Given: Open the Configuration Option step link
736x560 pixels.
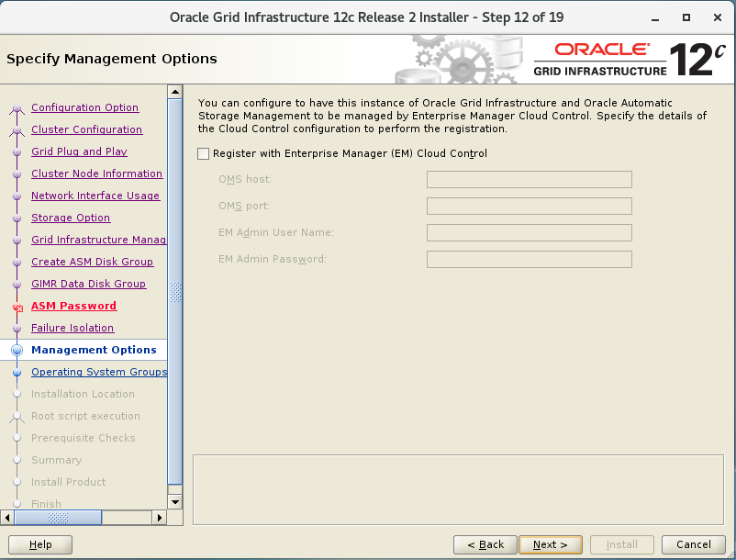Looking at the screenshot, I should tap(85, 107).
